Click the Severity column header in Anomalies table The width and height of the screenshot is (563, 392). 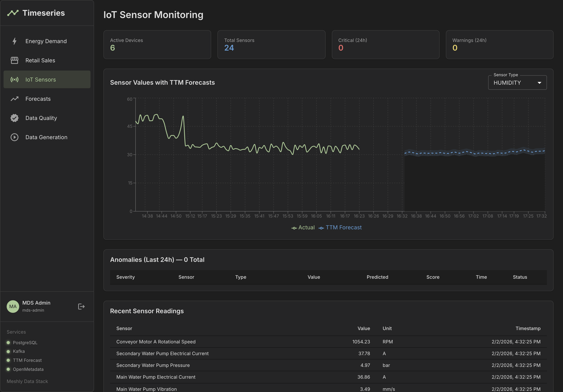point(125,277)
